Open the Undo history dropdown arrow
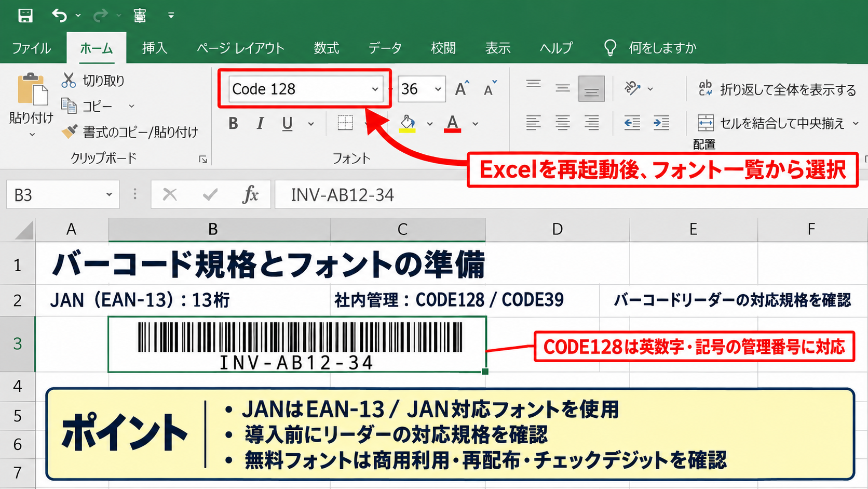This screenshot has width=868, height=489. tap(78, 16)
